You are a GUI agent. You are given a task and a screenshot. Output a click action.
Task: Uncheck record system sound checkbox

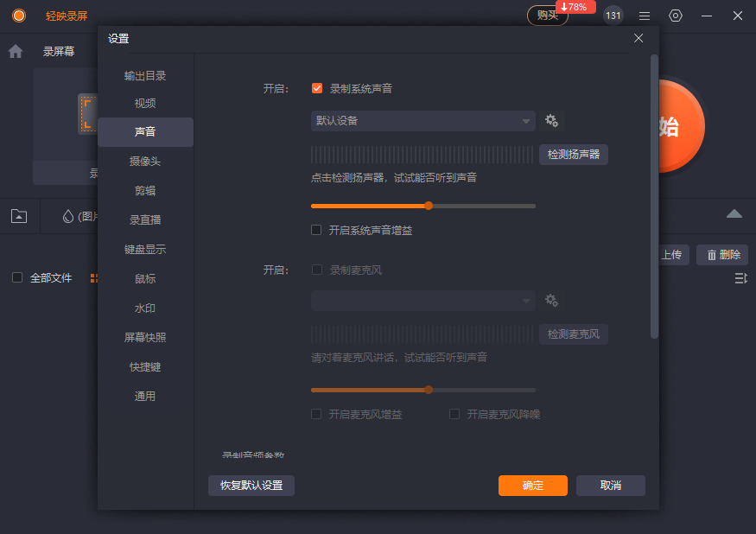click(317, 88)
